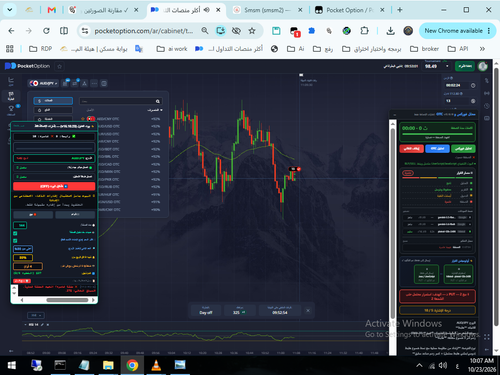Click the multi-chart layout icon in chart toolbar
500x375 pixels.
click(x=104, y=83)
